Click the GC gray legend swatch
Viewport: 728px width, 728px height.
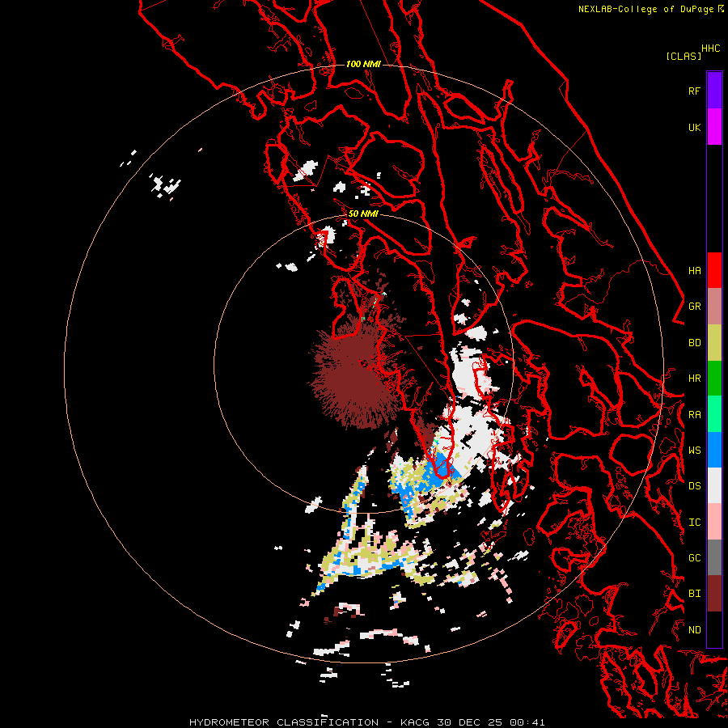pyautogui.click(x=714, y=557)
